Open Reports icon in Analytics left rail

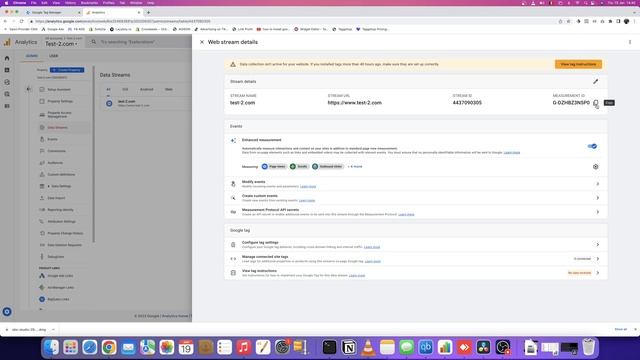coord(7,70)
